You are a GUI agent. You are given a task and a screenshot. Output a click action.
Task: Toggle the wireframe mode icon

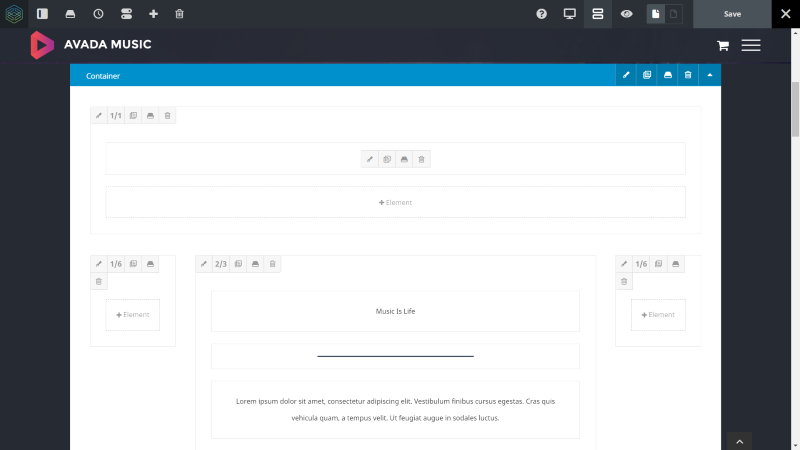point(598,14)
